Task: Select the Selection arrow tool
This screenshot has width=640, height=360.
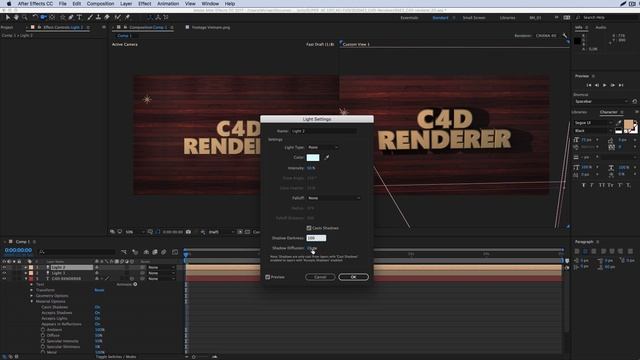Action: pos(8,17)
